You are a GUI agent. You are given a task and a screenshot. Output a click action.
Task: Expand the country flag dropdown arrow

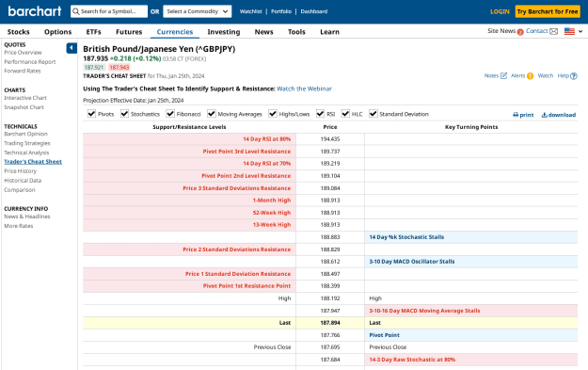pos(580,31)
